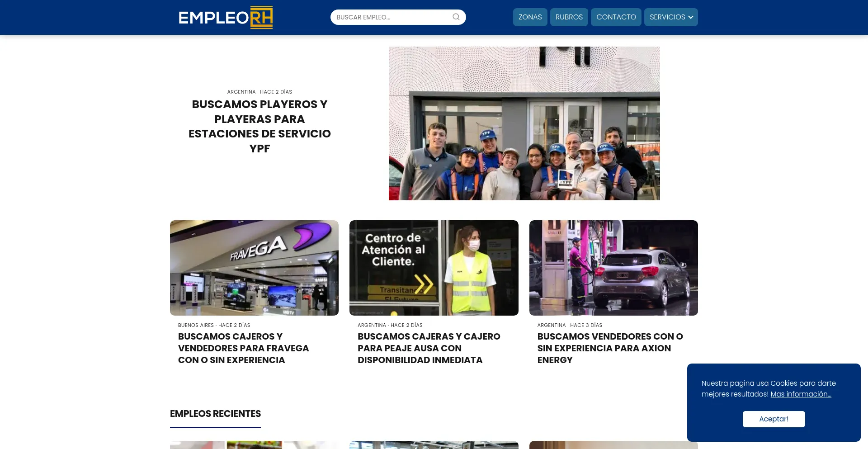Expand the Servicios dropdown
Screen dimensions: 868x449
[667, 17]
